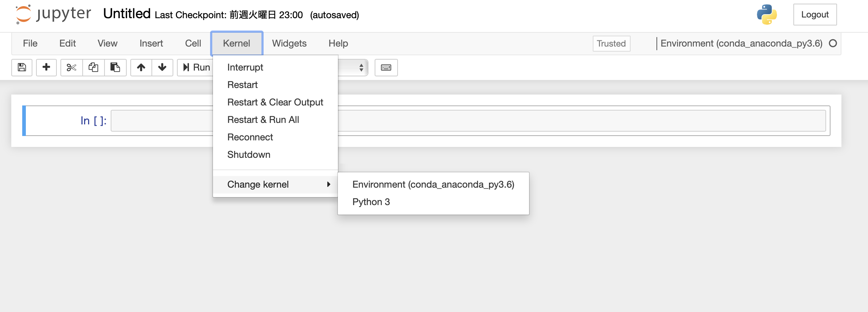This screenshot has width=868, height=312.
Task: Click into the empty code cell input
Action: pos(468,121)
